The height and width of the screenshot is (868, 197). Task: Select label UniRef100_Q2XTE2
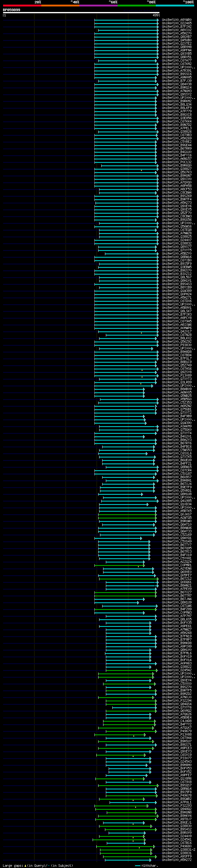tap(176, 43)
